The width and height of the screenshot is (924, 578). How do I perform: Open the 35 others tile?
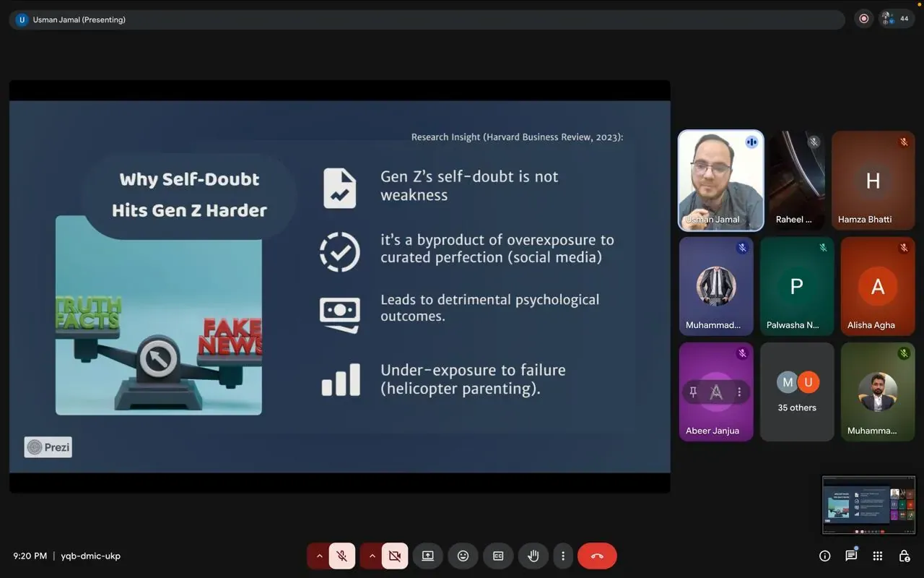pyautogui.click(x=797, y=392)
